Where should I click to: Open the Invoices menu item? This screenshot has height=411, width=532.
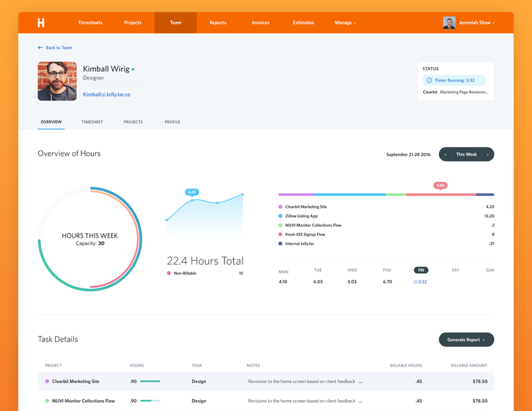pyautogui.click(x=261, y=23)
